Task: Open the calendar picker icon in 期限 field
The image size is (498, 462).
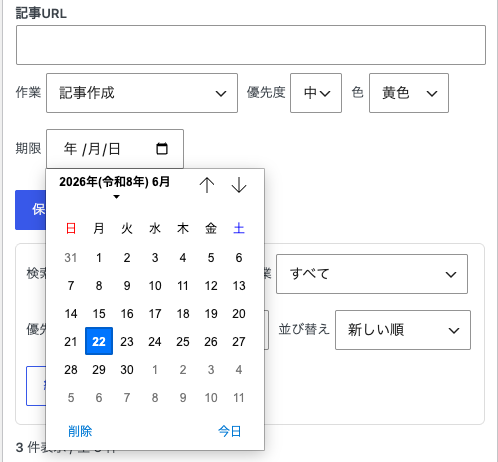Action: click(x=162, y=149)
